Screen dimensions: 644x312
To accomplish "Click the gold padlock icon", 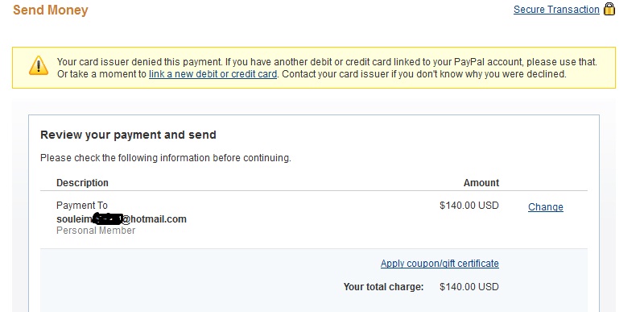I will pos(609,9).
